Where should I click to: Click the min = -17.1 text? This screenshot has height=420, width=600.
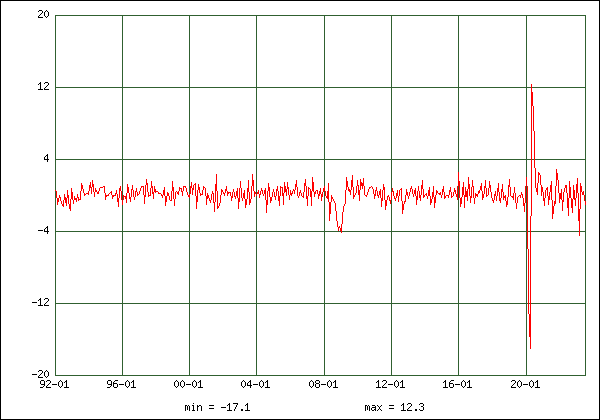click(217, 408)
